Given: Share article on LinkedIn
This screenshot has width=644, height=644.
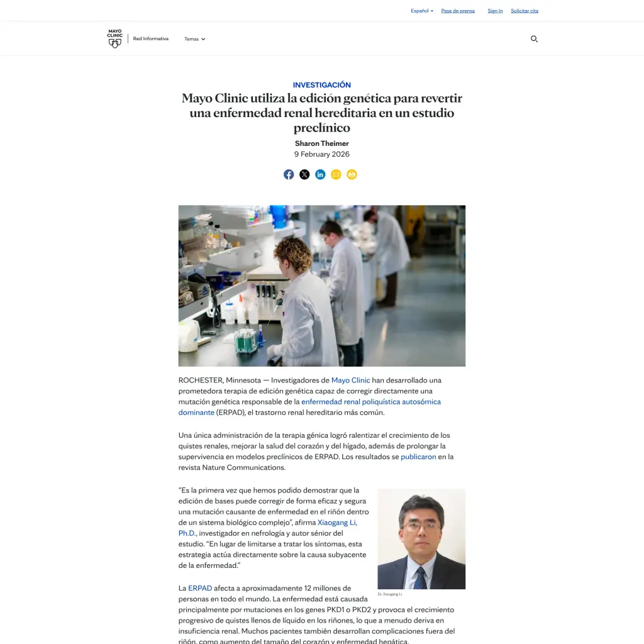Looking at the screenshot, I should [320, 175].
